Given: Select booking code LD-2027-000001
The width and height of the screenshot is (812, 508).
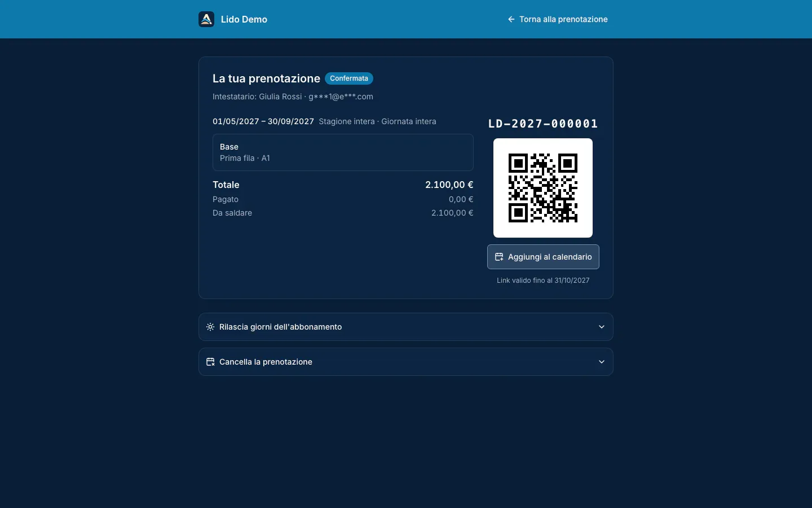Looking at the screenshot, I should click(543, 124).
